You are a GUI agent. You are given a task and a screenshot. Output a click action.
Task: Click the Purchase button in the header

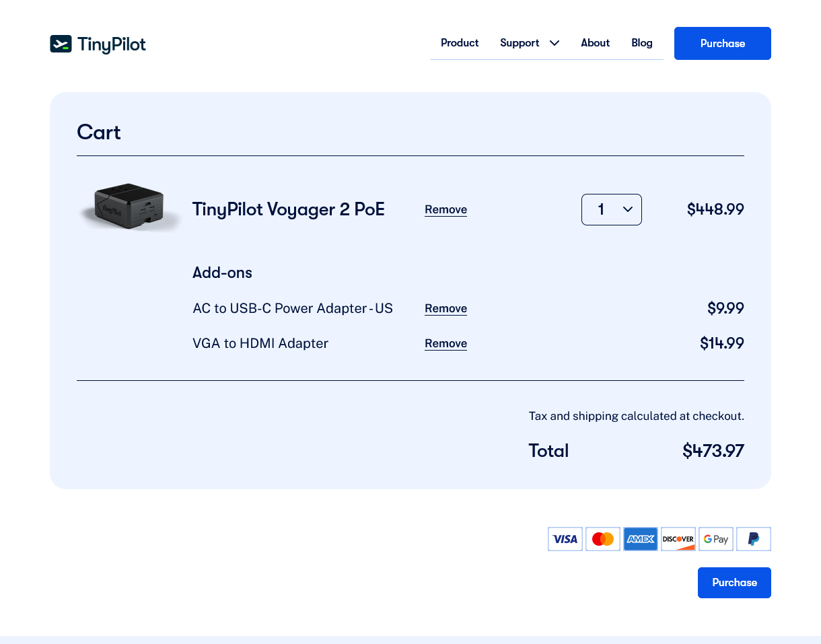click(723, 43)
